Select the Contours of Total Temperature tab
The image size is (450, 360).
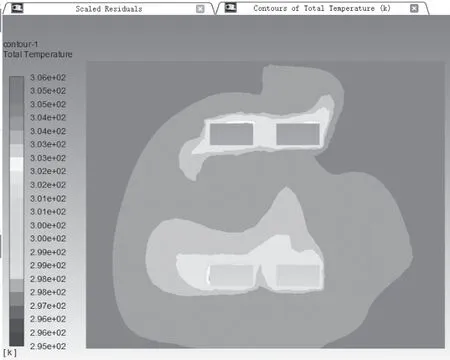pyautogui.click(x=322, y=8)
